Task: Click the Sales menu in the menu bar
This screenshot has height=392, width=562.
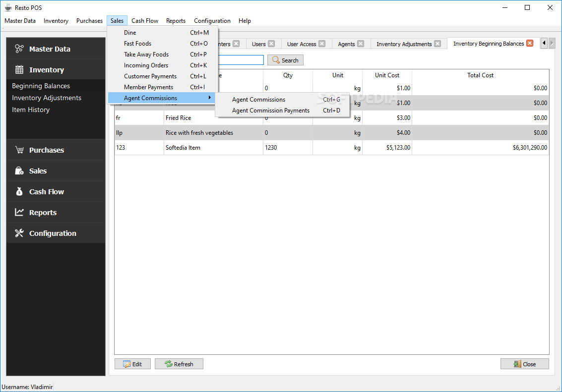Action: coord(117,21)
